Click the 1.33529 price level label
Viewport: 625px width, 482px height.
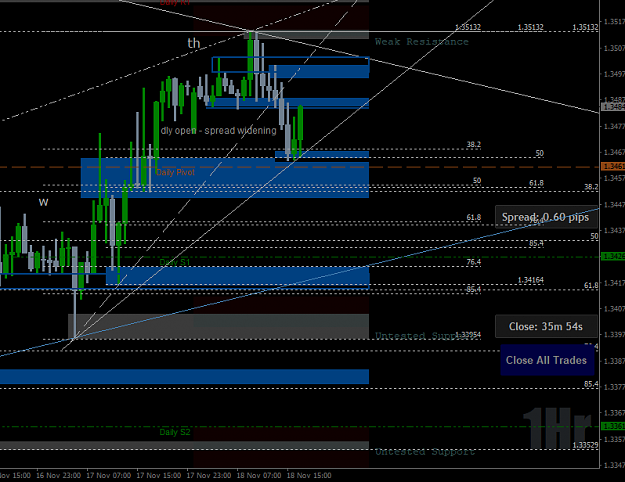click(x=585, y=445)
